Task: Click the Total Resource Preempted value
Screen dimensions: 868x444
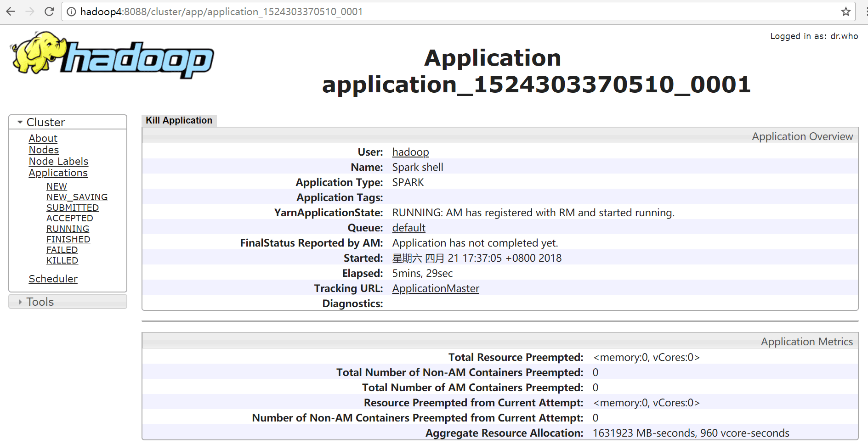Action: click(647, 357)
